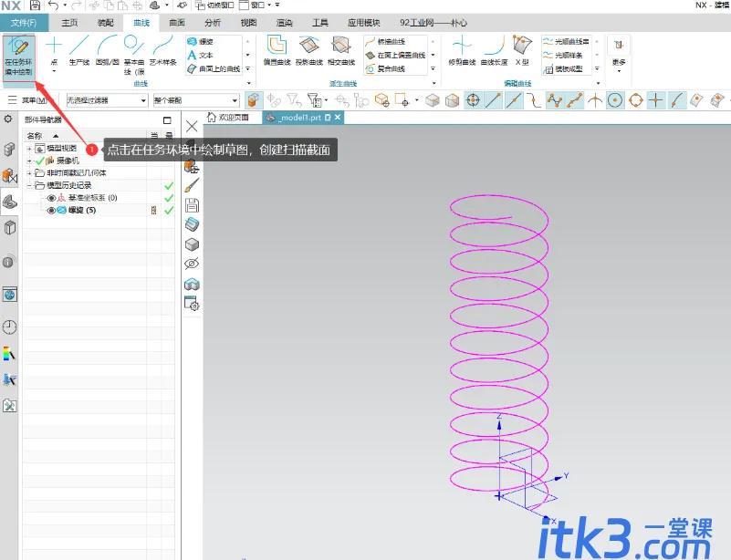Screen dimensions: 731x560
Task: Click the 偏置曲线 offset curve tool
Action: pos(277,51)
